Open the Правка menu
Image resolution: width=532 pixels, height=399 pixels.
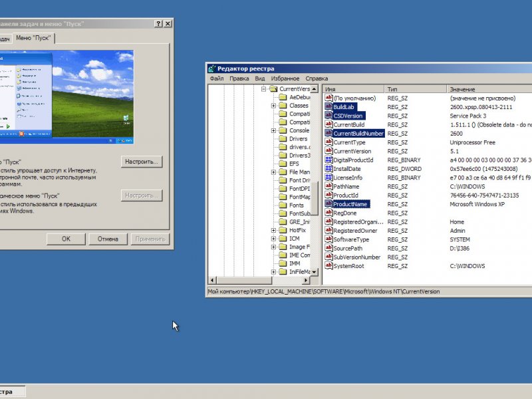point(239,78)
